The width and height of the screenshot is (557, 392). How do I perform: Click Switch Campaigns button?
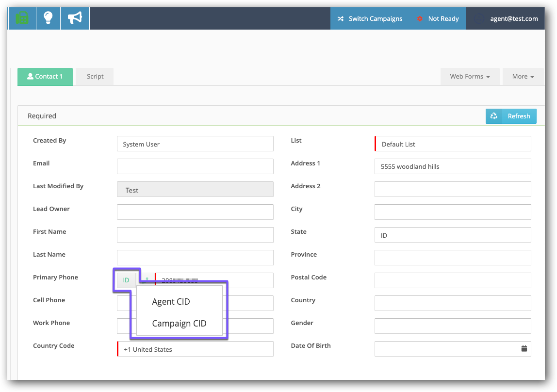pyautogui.click(x=370, y=18)
